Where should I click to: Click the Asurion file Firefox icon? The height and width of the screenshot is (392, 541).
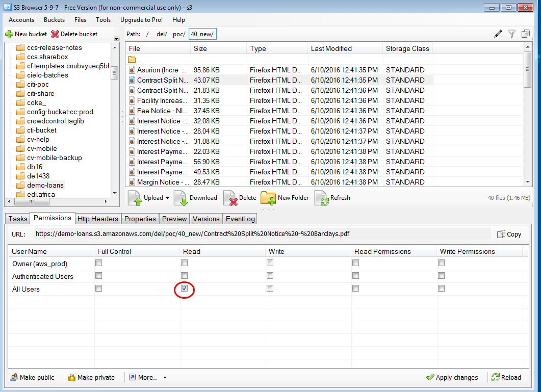coord(132,70)
